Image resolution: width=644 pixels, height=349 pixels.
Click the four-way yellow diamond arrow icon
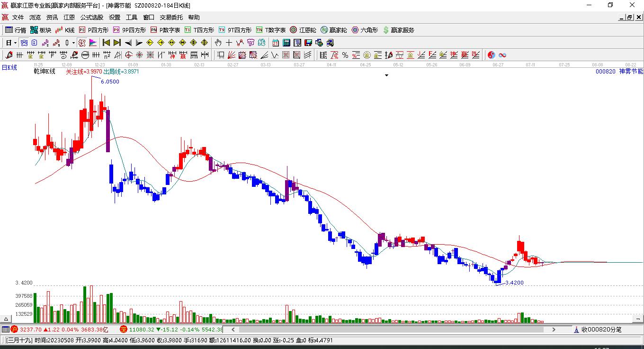(204, 43)
